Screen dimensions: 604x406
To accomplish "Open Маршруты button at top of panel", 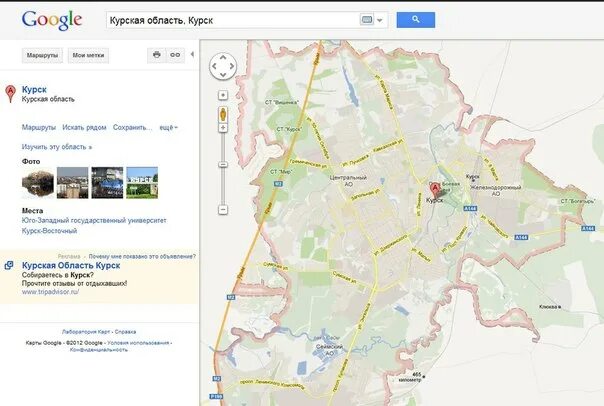I will click(42, 55).
